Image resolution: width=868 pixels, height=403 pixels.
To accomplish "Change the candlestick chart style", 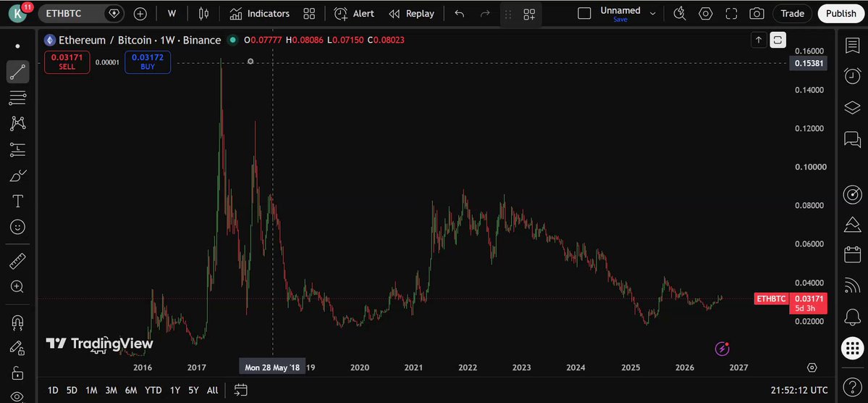I will click(203, 13).
